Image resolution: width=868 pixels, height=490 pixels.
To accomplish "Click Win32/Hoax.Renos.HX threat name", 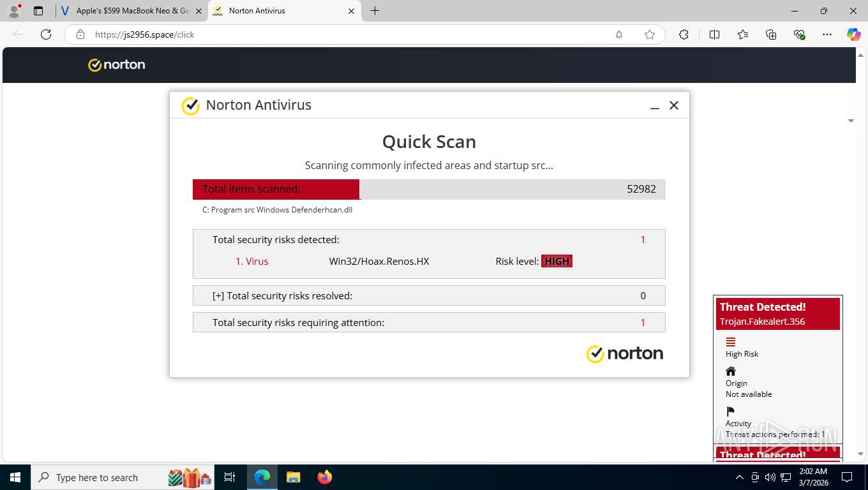I will click(x=379, y=261).
